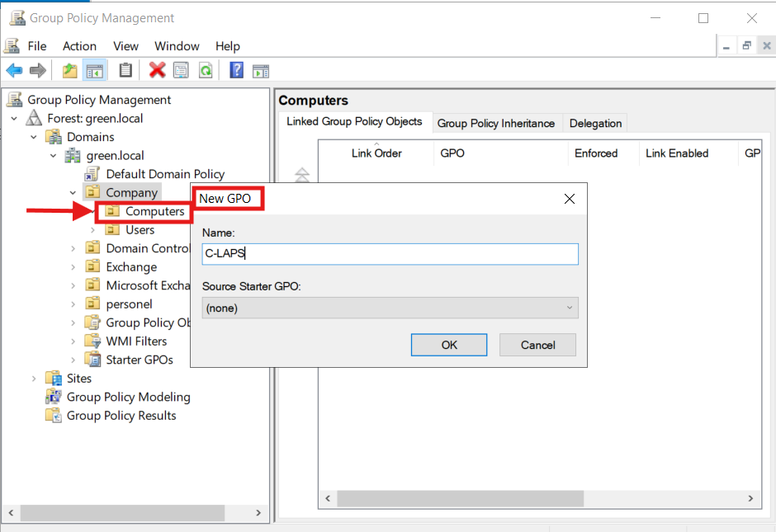Click the Back arrow toolbar icon
Image resolution: width=776 pixels, height=532 pixels.
point(14,70)
